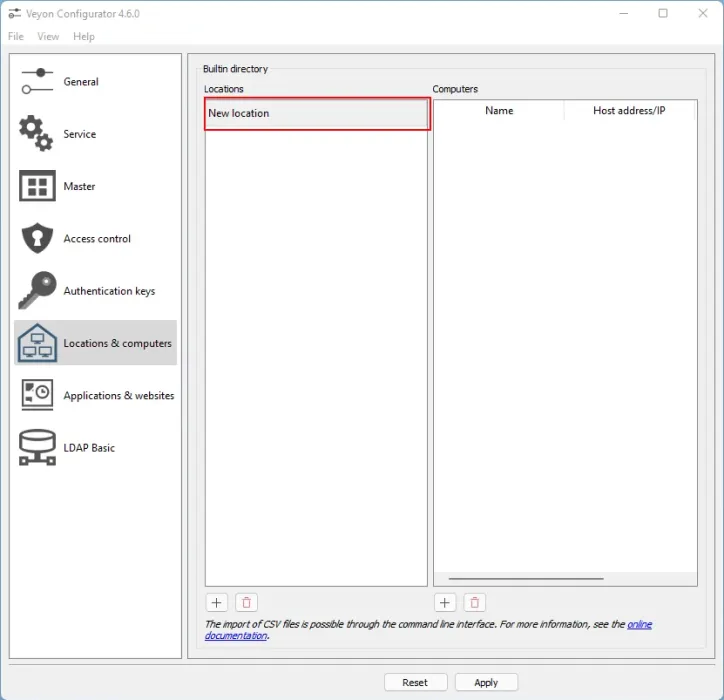Click the computers list horizontal scrollbar
This screenshot has width=724, height=700.
click(x=525, y=578)
